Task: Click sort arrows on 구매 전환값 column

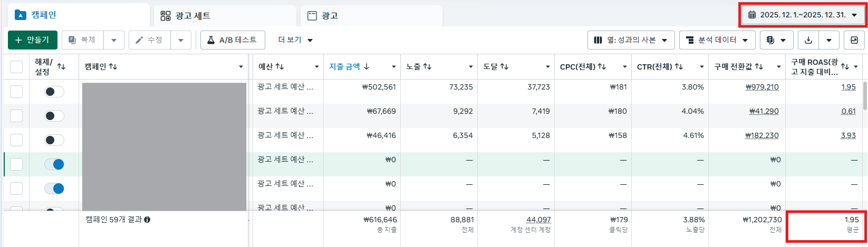Action: point(759,66)
